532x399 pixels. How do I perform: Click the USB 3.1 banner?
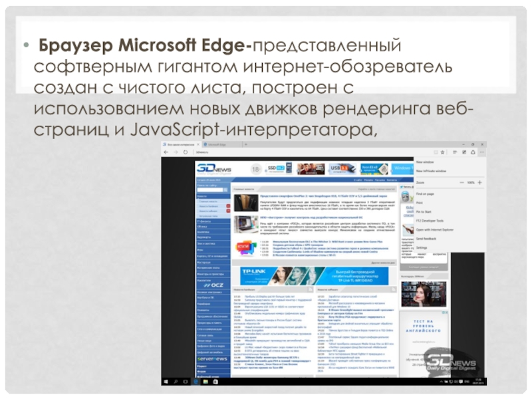[343, 168]
